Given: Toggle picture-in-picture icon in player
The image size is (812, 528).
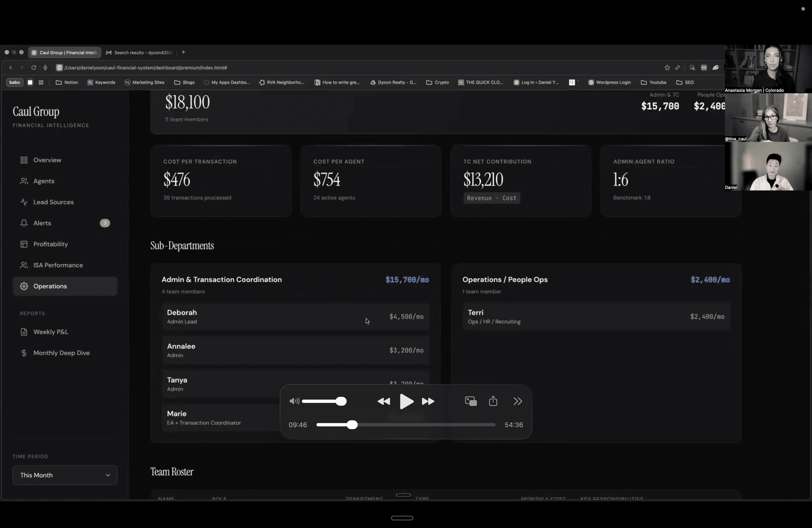Looking at the screenshot, I should coord(471,401).
